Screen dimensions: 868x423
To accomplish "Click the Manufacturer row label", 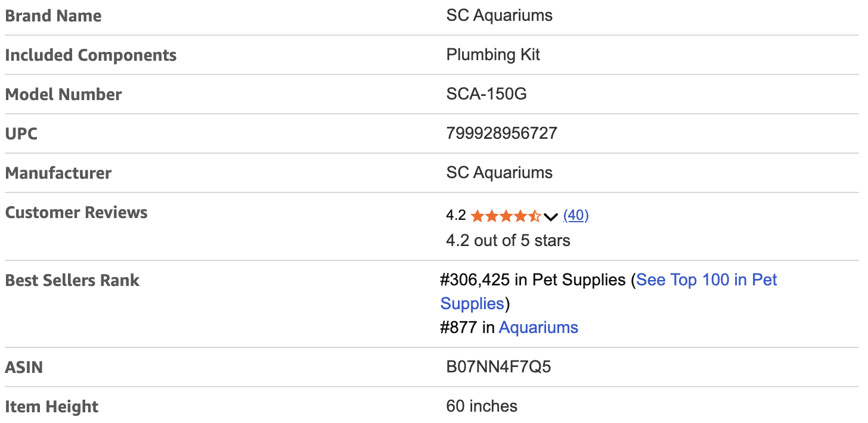I will click(x=58, y=173).
